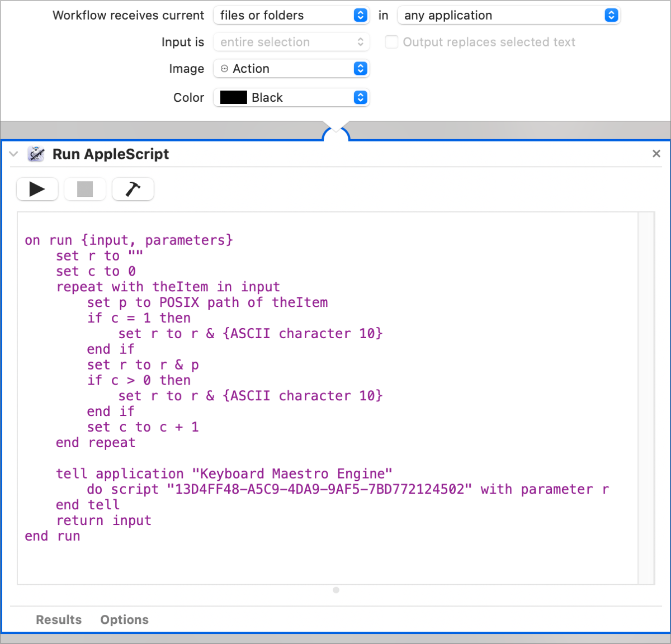Enable Output replaces selected text checkbox
The height and width of the screenshot is (644, 671).
391,42
